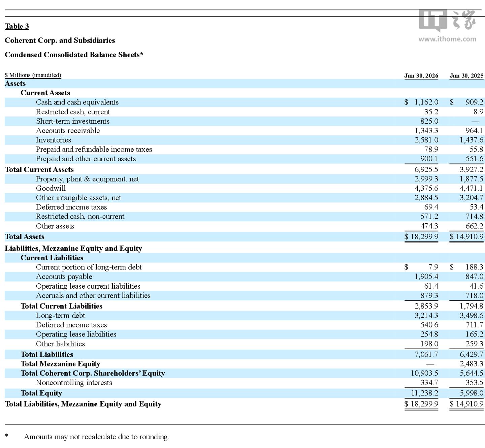The height and width of the screenshot is (448, 485).
Task: Click the "Amounts may not recalculate" footnote
Action: point(97,437)
